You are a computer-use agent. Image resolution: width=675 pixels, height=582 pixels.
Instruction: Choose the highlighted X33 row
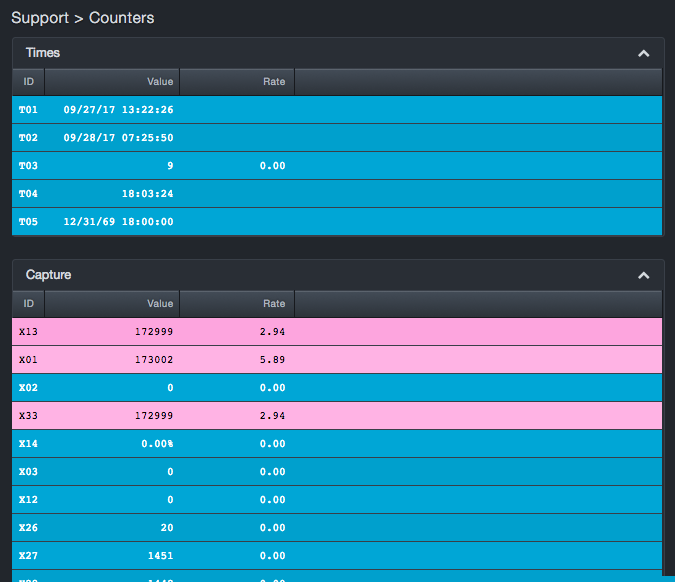click(337, 416)
